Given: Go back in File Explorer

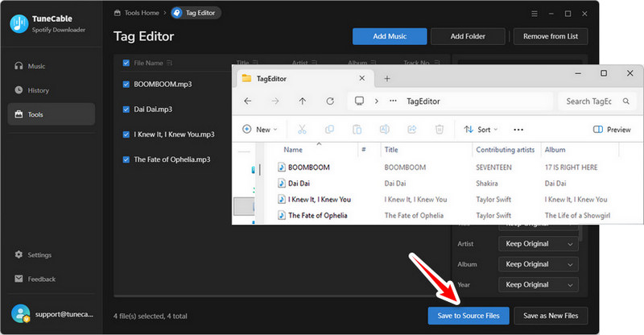Looking at the screenshot, I should point(248,101).
